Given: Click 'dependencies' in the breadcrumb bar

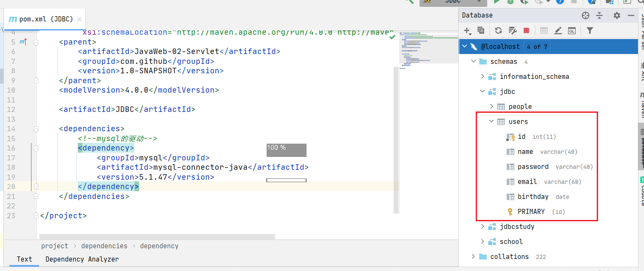Looking at the screenshot, I should coord(104,246).
